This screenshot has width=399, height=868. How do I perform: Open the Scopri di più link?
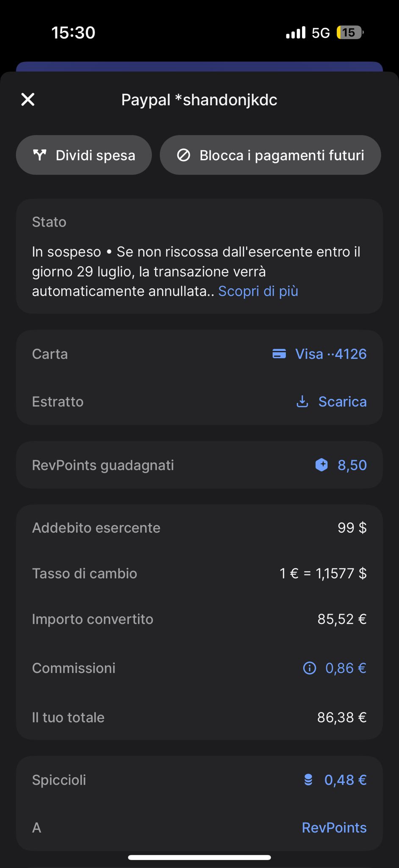[x=258, y=291]
